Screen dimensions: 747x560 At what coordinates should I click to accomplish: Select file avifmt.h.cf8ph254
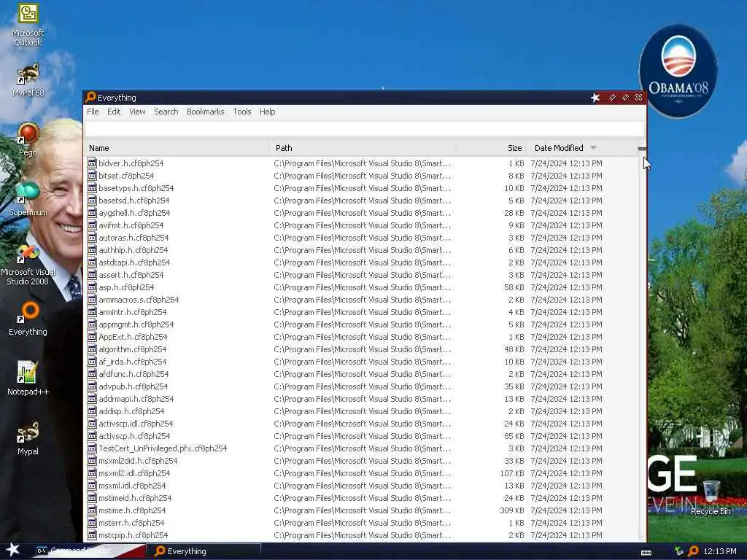(131, 225)
